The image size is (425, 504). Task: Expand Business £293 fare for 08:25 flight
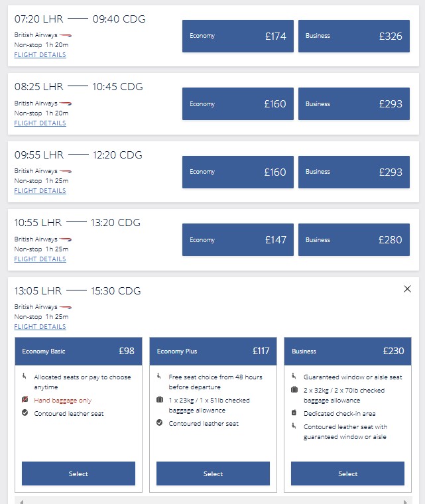tap(354, 104)
